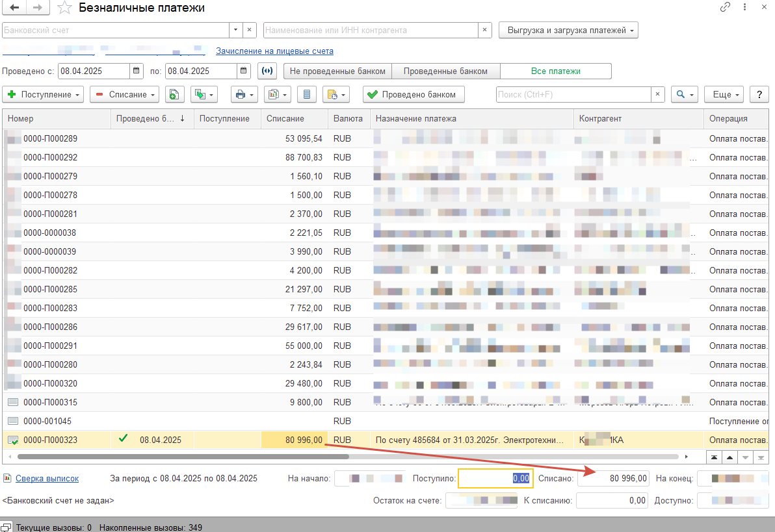Click the horizontal scrollbar of the table

(183, 457)
